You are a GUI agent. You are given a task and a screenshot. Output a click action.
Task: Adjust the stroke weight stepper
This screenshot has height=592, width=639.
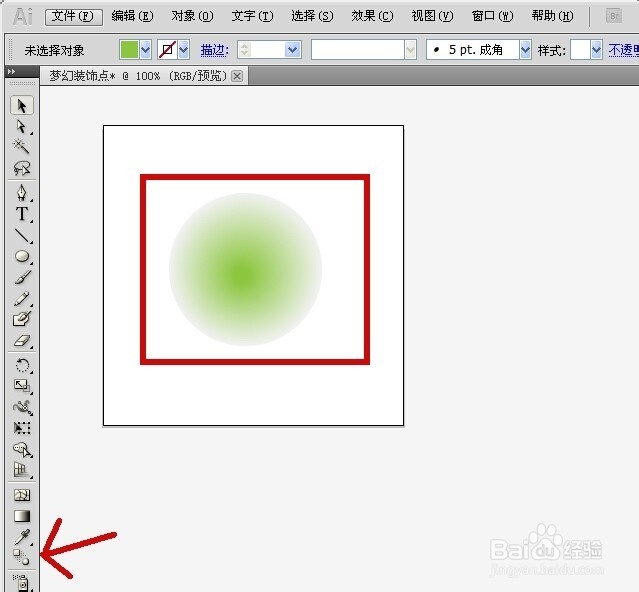244,50
